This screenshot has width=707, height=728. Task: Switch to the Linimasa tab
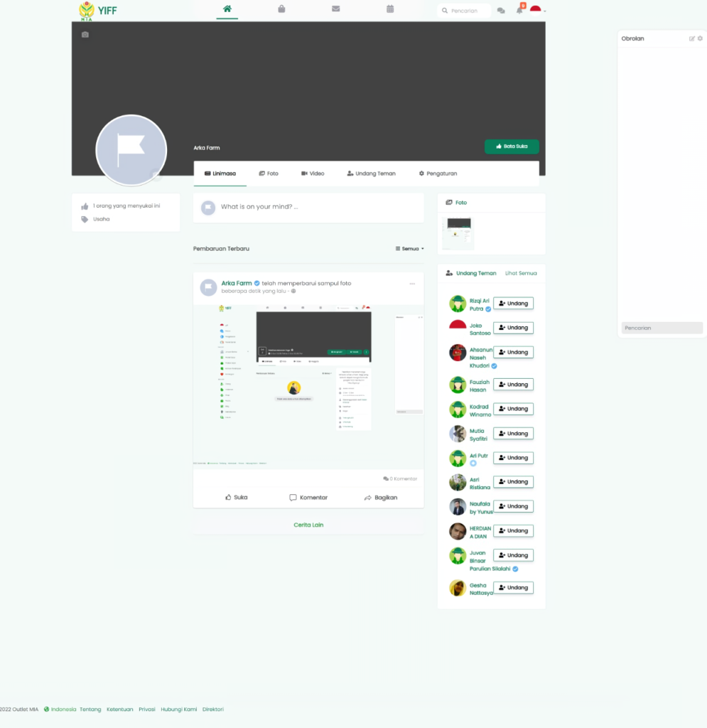(x=220, y=173)
